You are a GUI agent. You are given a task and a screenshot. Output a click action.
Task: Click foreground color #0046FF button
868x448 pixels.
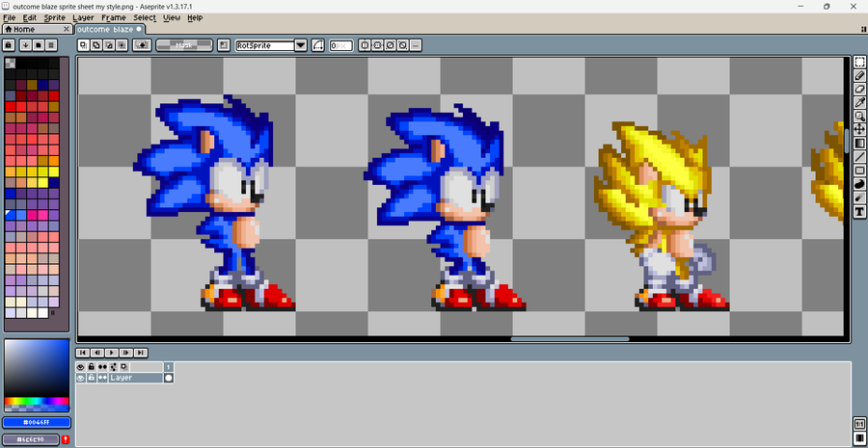(37, 423)
